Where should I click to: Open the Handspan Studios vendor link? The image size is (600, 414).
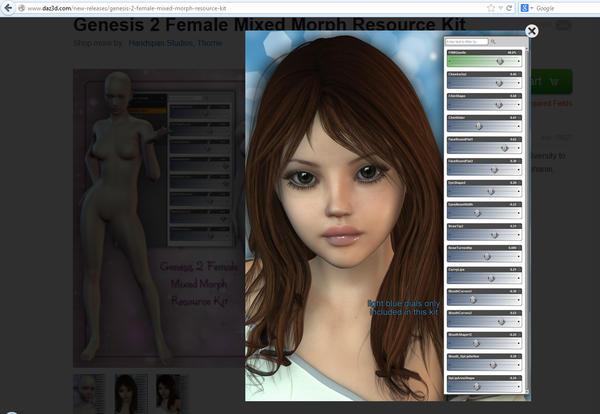point(160,43)
